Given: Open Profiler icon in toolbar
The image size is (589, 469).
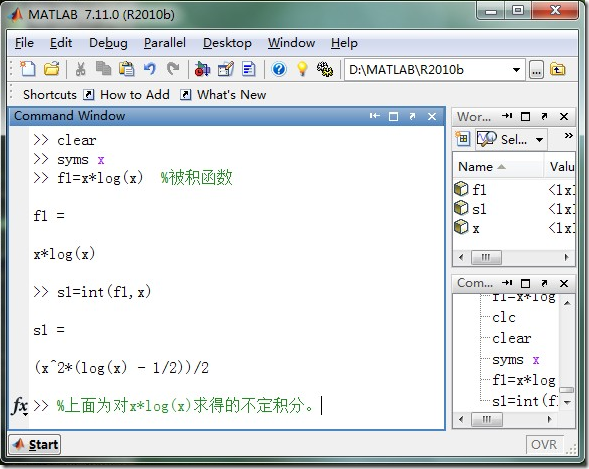Looking at the screenshot, I should (249, 69).
